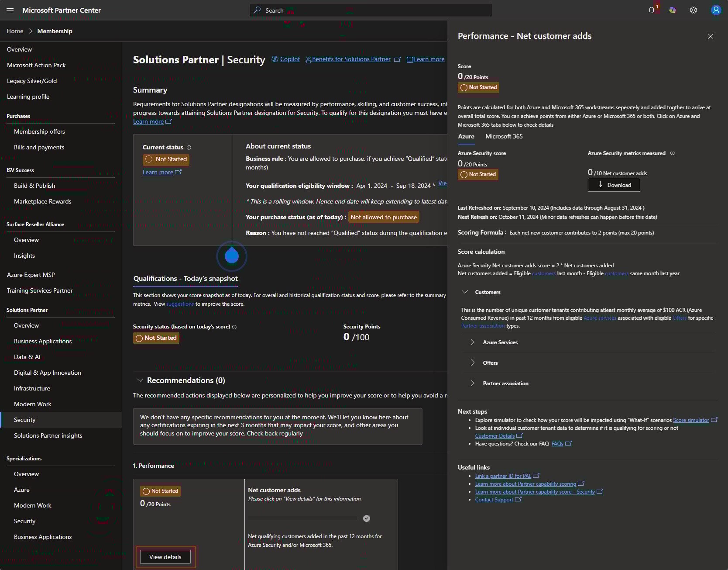Close the Net customer adds panel
The image size is (728, 570).
(x=711, y=36)
